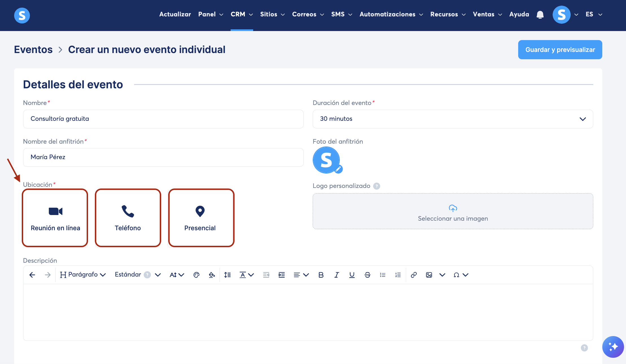
Task: Click the notification bell icon
Action: pyautogui.click(x=540, y=15)
